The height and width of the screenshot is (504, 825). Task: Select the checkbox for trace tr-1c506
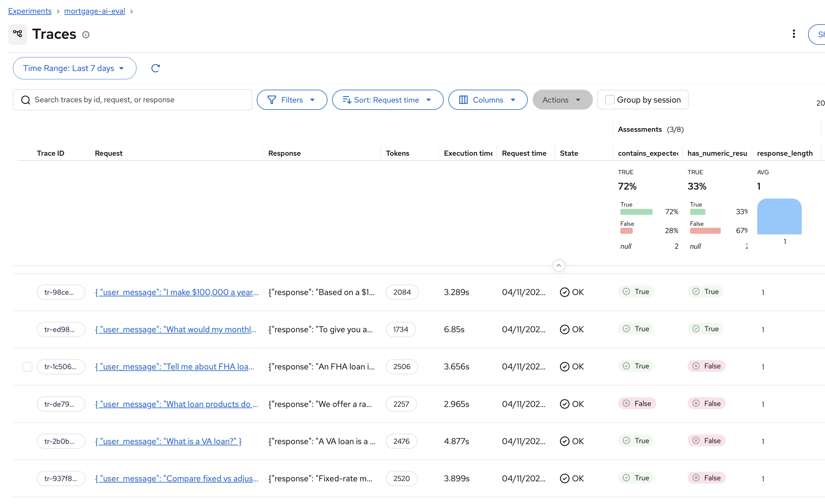coord(27,367)
